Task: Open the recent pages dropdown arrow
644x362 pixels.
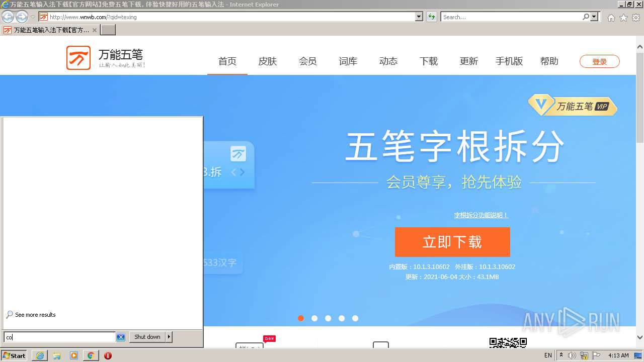Action: pyautogui.click(x=33, y=17)
